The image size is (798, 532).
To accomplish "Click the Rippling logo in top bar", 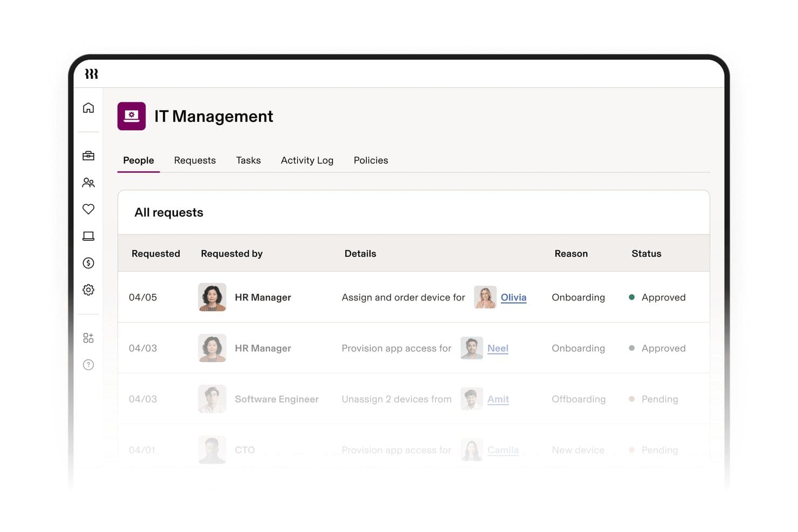I will pos(91,74).
